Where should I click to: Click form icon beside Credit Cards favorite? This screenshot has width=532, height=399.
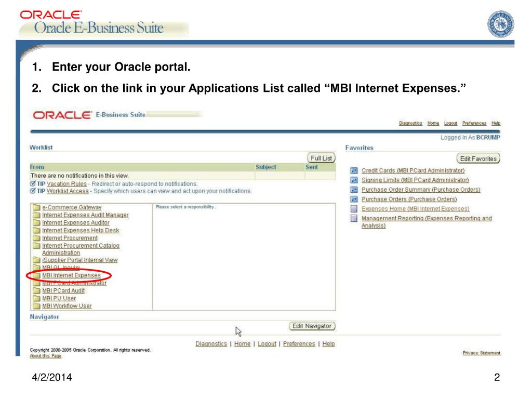354,170
